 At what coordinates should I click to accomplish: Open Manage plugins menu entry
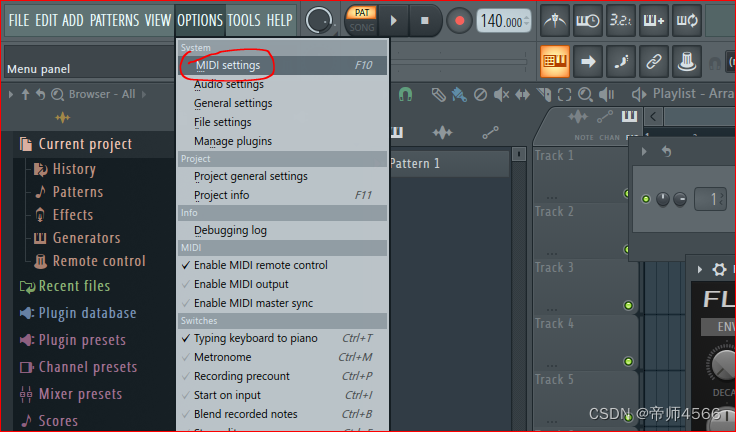click(283, 141)
